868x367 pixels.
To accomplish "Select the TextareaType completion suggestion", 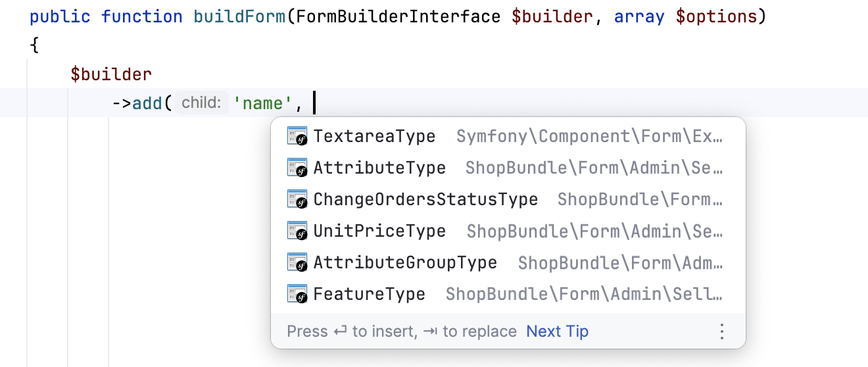I will (x=374, y=136).
